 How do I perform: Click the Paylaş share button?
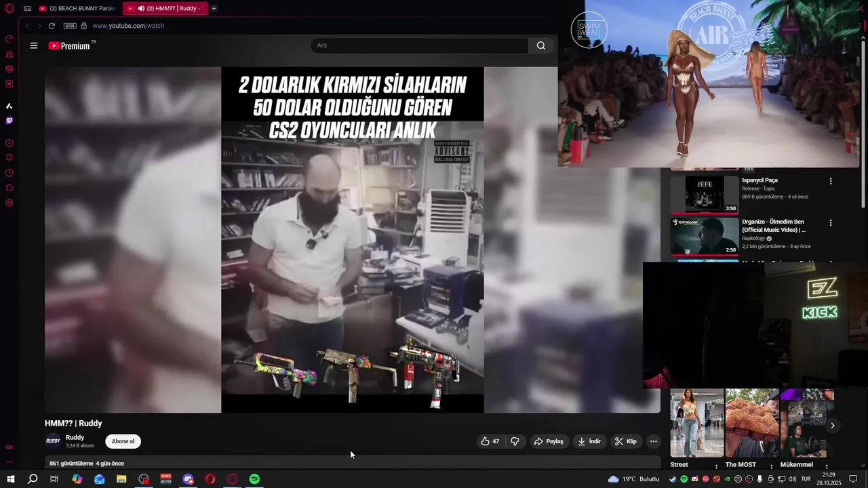[549, 441]
